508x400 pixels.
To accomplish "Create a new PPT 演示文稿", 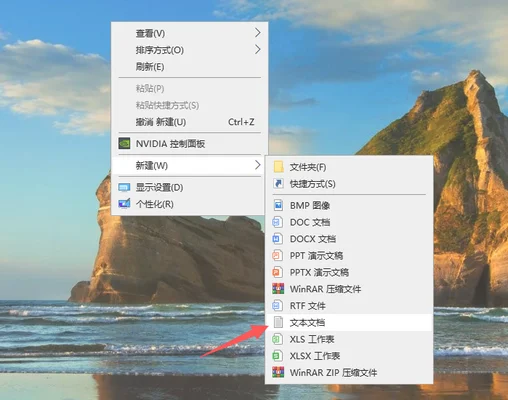I will [349, 255].
